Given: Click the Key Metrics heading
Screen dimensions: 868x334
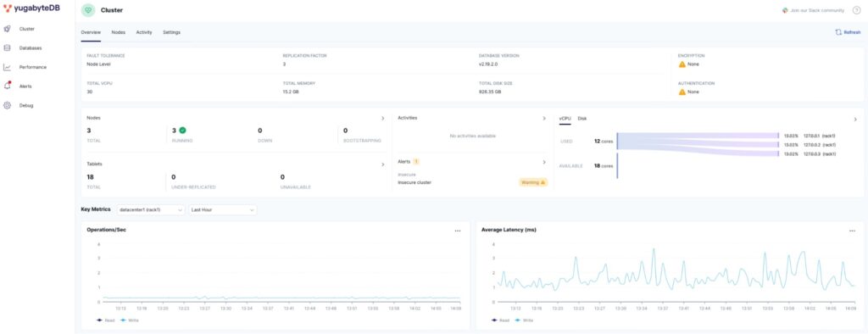Looking at the screenshot, I should pyautogui.click(x=96, y=209).
